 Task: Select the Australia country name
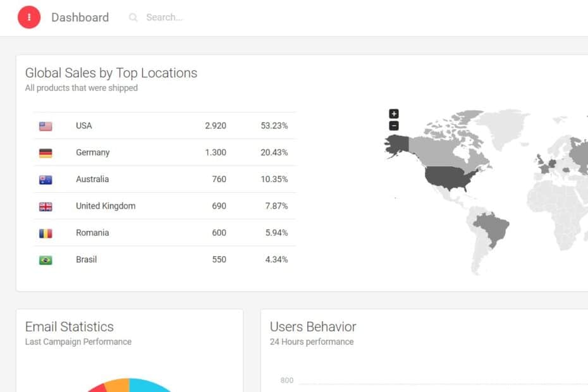pyautogui.click(x=92, y=180)
